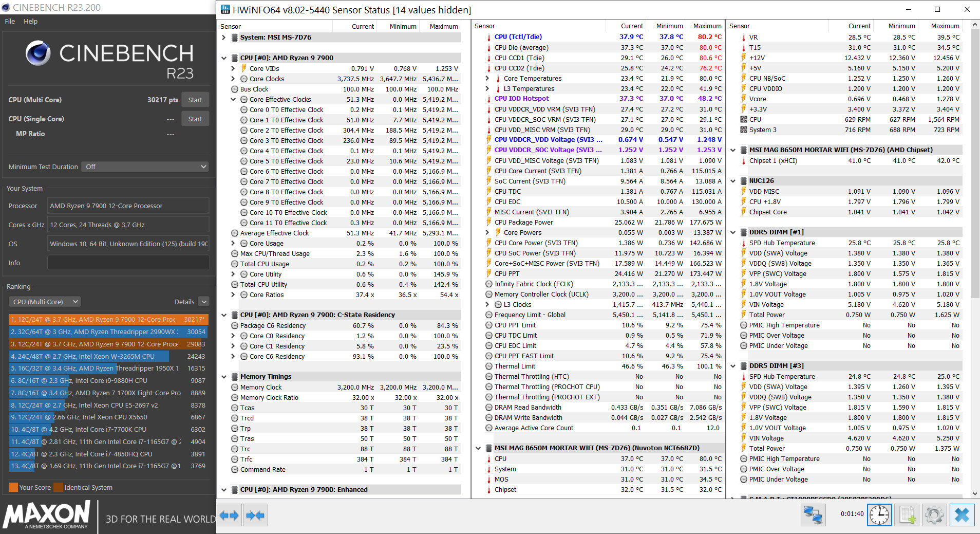Select the Intel Xeon W-3265M ranking entry

pyautogui.click(x=108, y=356)
